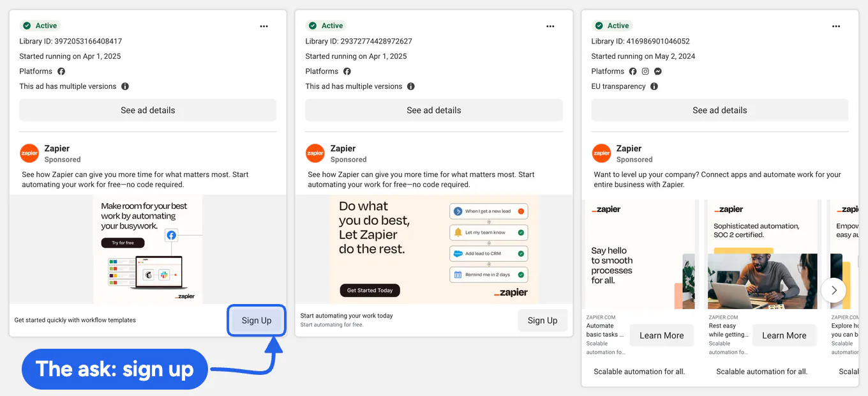868x396 pixels.
Task: Click Learn More beside 'Rest easy while getting'
Action: (x=784, y=335)
